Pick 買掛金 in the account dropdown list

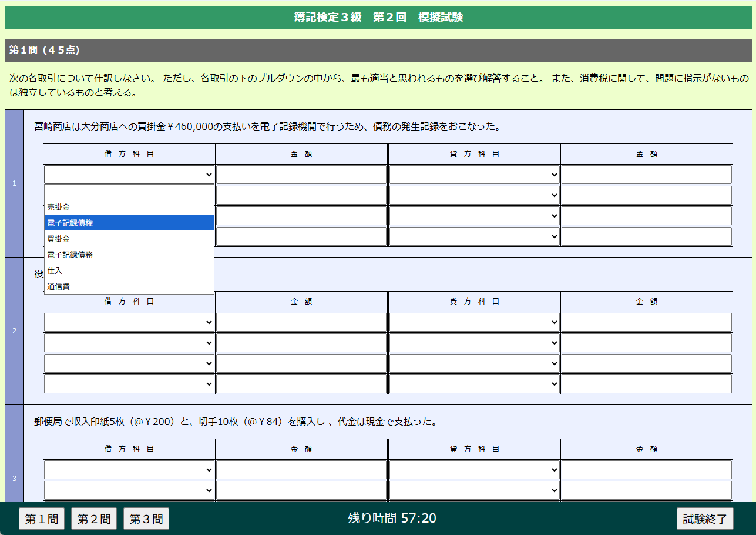click(129, 239)
